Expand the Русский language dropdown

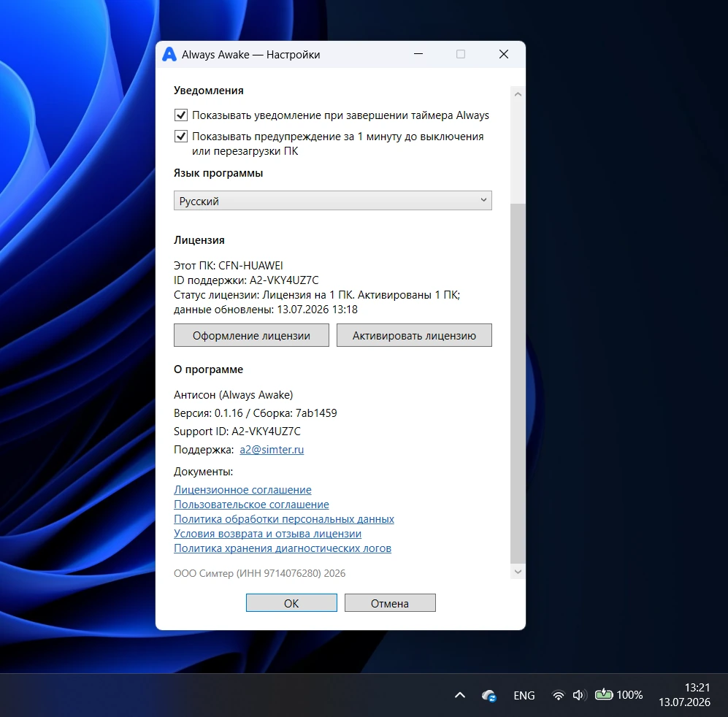[333, 201]
